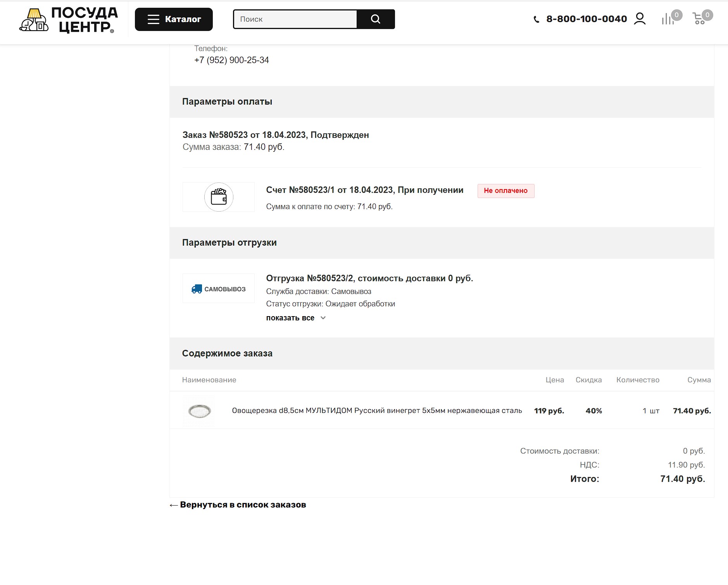The image size is (728, 585).
Task: Click the comparison counter badge showing 0
Action: click(676, 15)
